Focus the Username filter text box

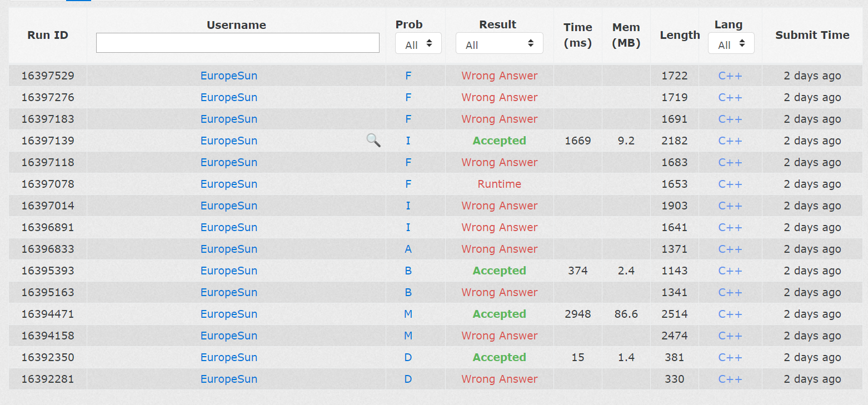pyautogui.click(x=237, y=43)
